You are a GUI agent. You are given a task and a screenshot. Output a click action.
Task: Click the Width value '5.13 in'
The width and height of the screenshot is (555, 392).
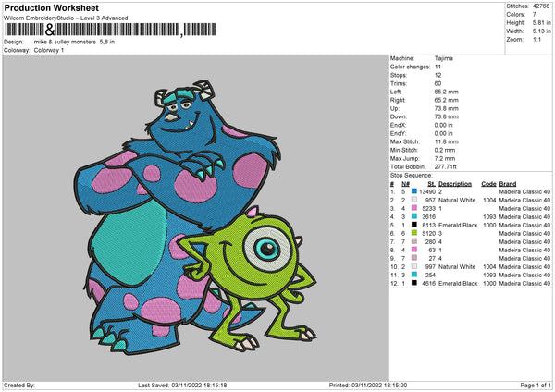point(541,31)
